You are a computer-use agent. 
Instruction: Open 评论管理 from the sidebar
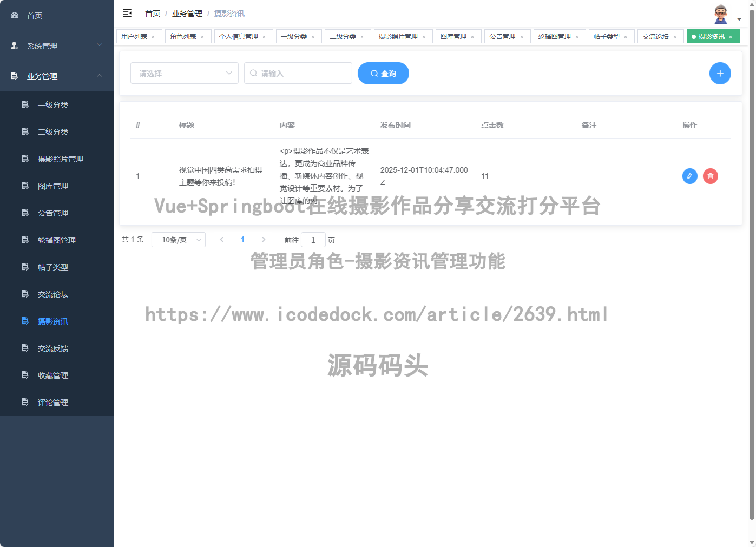point(52,402)
